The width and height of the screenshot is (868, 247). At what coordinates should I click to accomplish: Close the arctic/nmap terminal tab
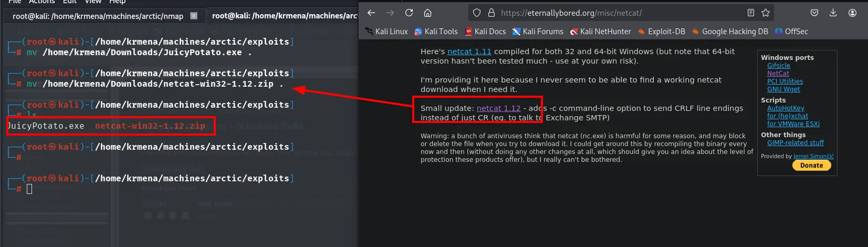[x=194, y=16]
